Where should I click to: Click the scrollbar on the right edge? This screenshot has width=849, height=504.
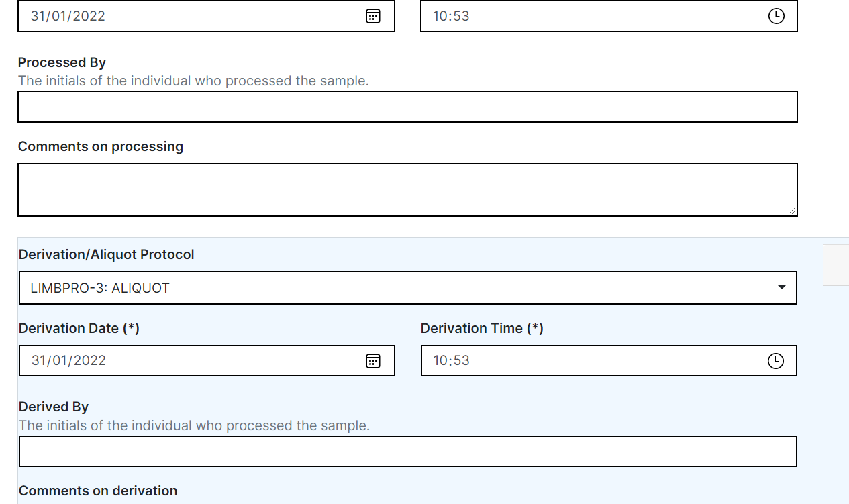836,265
